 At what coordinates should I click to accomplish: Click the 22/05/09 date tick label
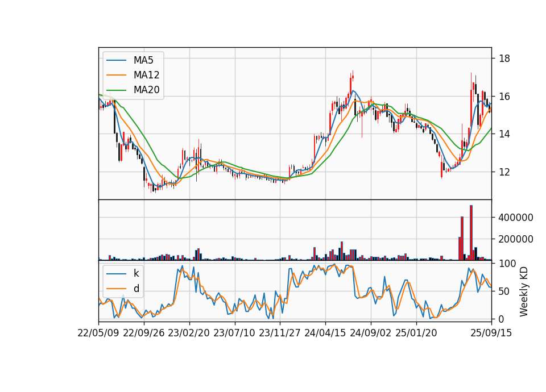point(98,333)
